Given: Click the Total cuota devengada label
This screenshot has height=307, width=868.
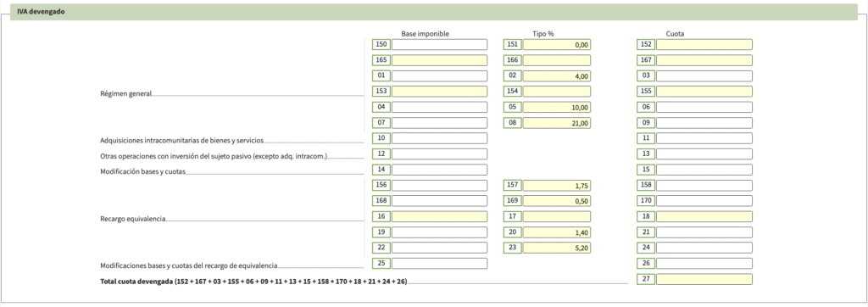Looking at the screenshot, I should [253, 282].
